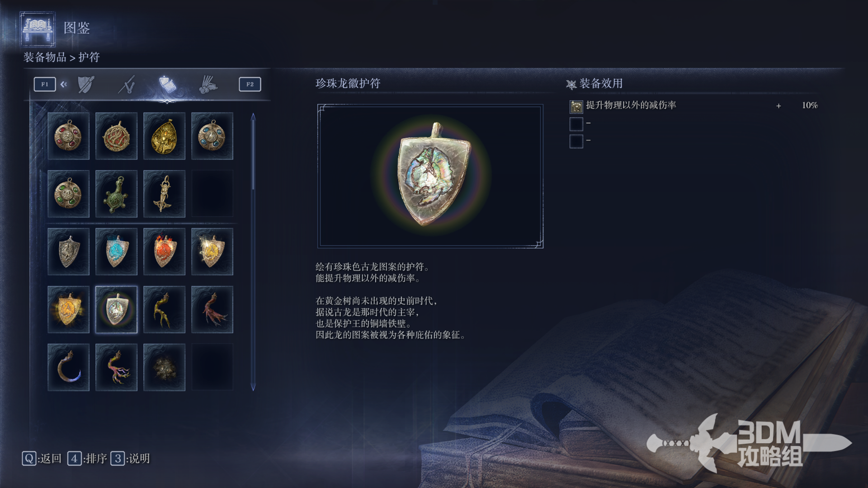Click the scrollbar down arrow

(253, 387)
